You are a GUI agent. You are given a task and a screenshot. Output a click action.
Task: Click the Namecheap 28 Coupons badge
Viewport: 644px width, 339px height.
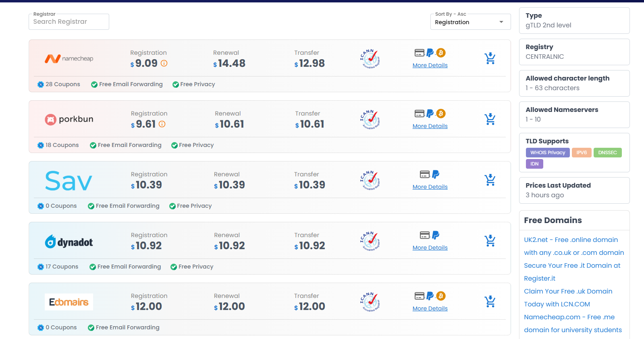point(59,84)
